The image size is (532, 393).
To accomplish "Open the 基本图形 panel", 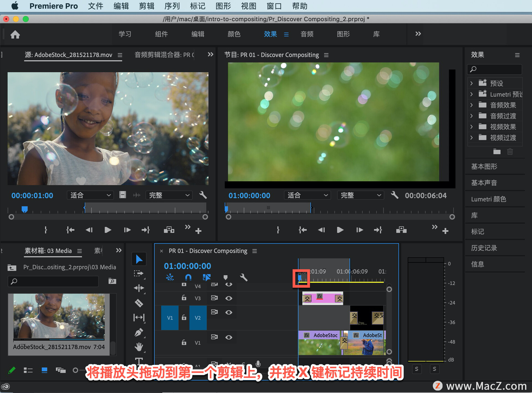I will pos(484,166).
